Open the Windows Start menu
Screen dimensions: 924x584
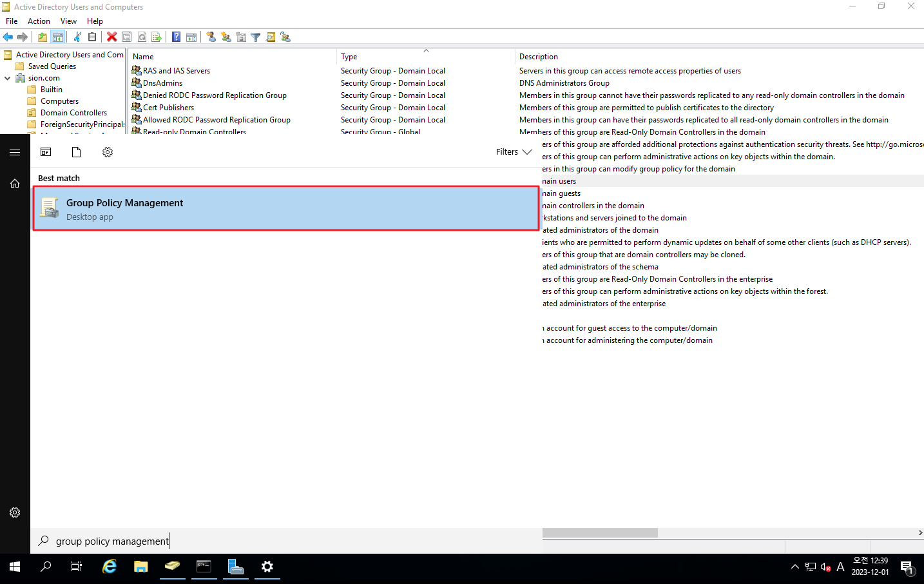point(15,567)
